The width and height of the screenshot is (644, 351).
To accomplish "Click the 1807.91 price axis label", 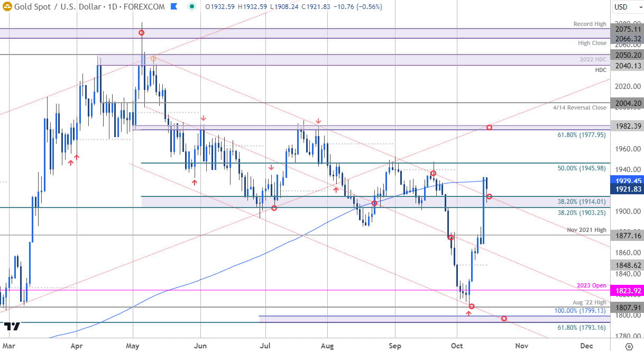I will 627,307.
